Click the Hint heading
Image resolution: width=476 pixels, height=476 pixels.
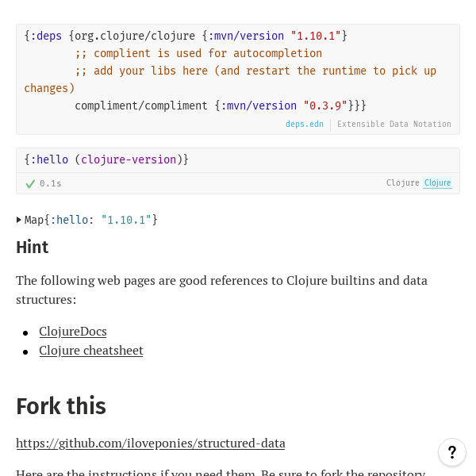click(x=33, y=248)
